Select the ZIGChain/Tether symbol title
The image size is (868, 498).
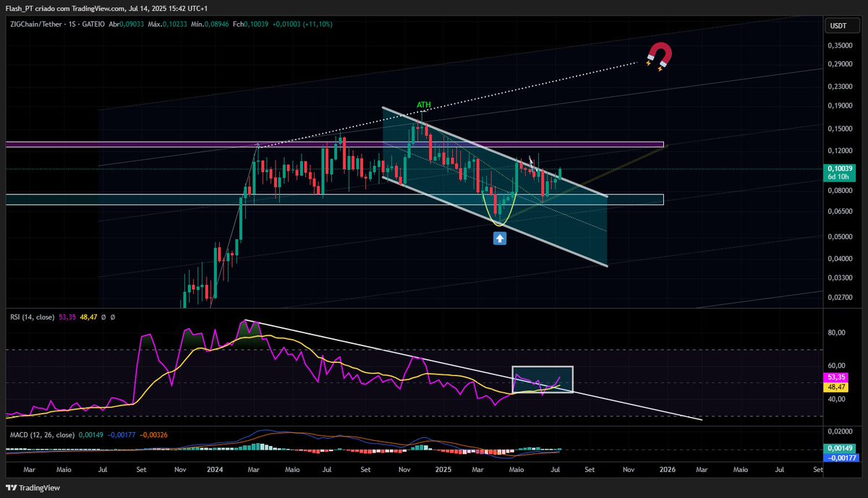pos(36,24)
